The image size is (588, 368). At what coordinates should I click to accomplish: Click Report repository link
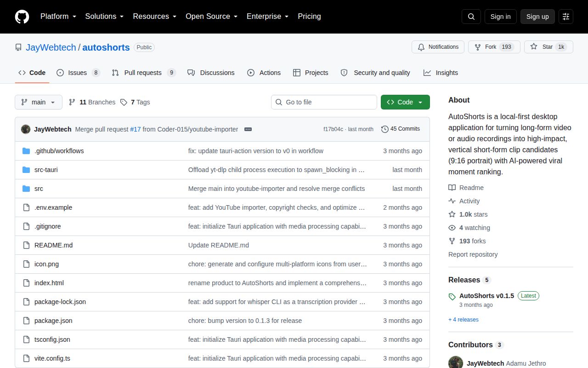click(473, 254)
